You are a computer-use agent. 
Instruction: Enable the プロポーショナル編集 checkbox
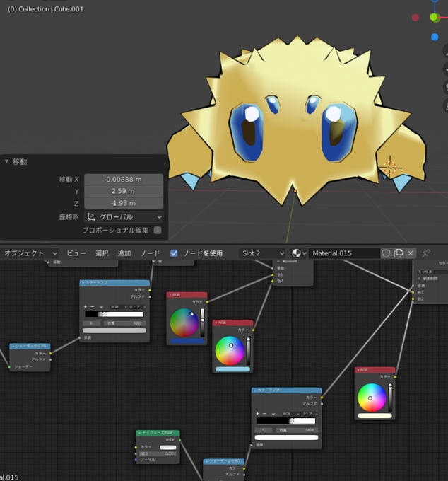pos(158,231)
